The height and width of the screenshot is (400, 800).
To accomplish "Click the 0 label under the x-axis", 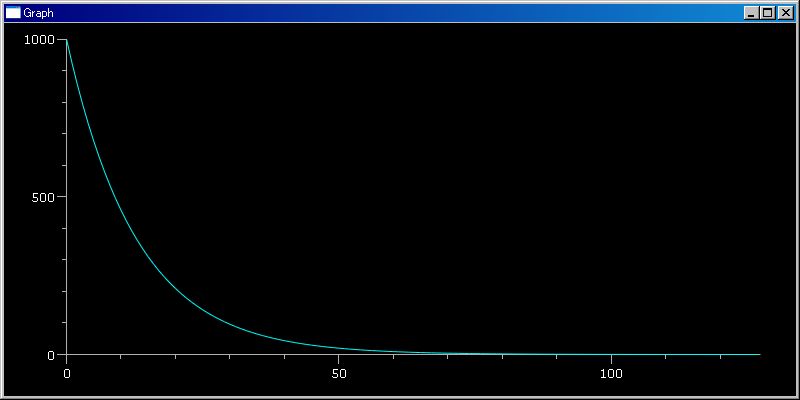I will point(67,373).
